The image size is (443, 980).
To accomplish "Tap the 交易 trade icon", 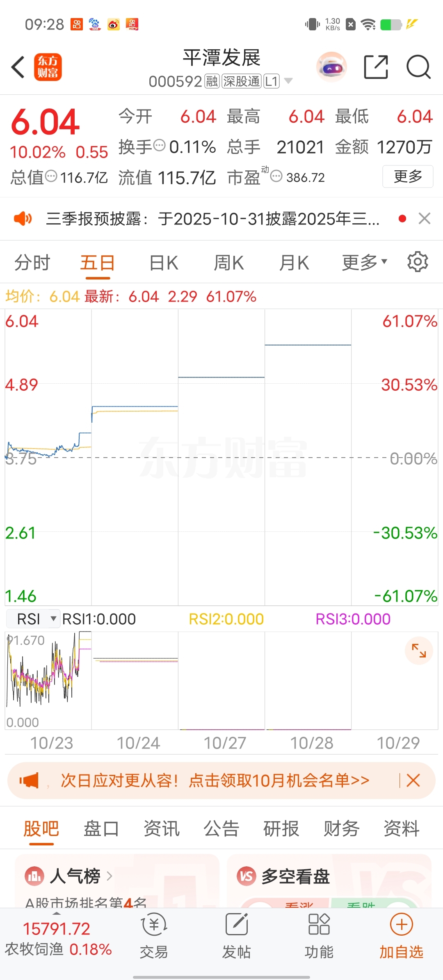I will (154, 936).
